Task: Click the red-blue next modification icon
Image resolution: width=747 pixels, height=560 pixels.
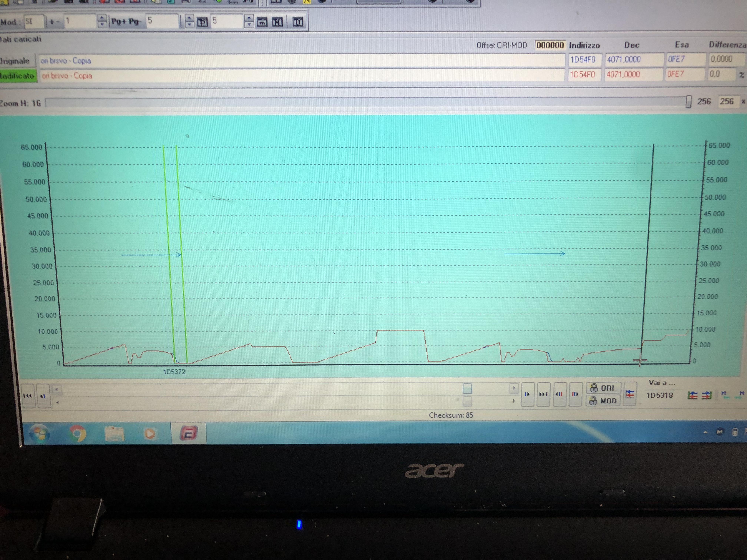Action: coord(575,394)
